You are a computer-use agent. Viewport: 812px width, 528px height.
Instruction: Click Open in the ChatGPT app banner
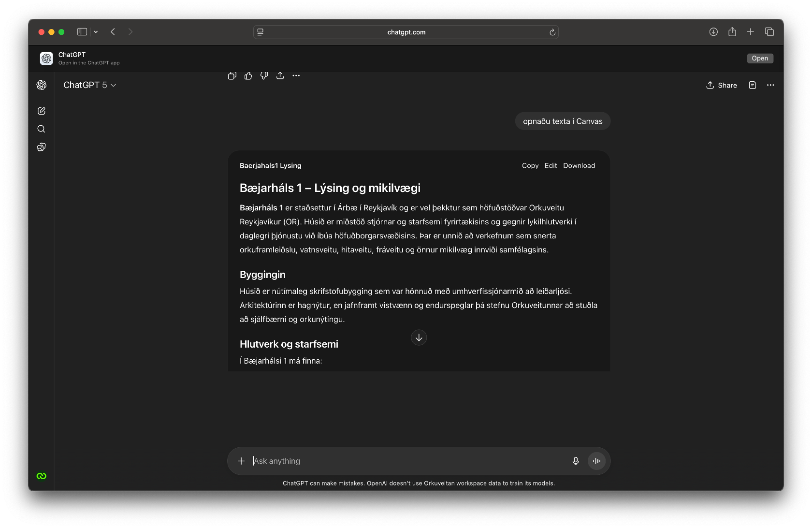pyautogui.click(x=760, y=59)
